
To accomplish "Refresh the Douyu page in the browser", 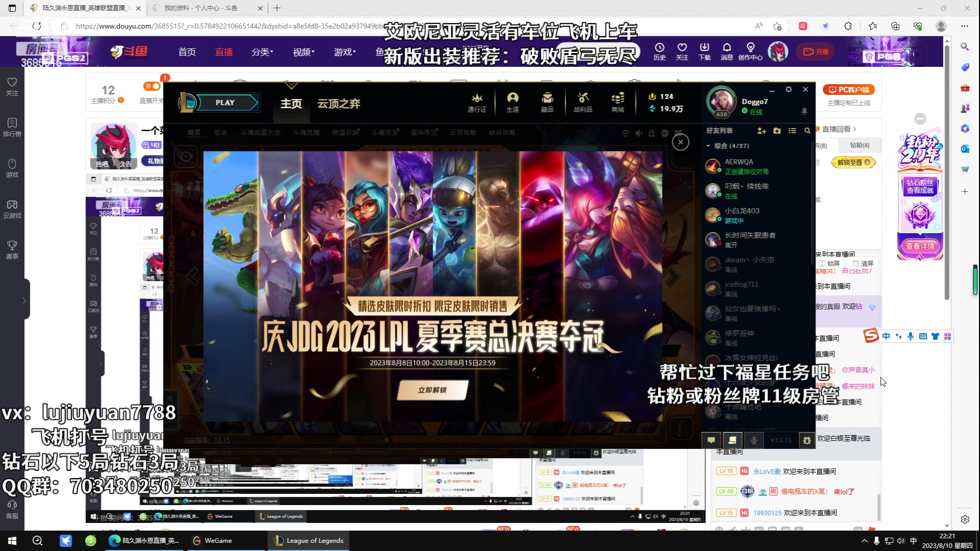I will tap(37, 26).
